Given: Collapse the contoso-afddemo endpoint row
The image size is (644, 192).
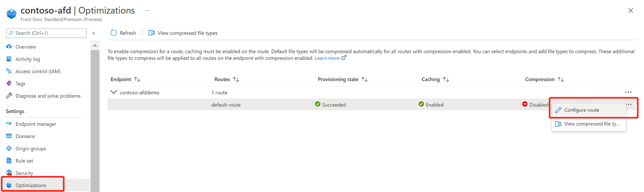Looking at the screenshot, I should click(114, 92).
